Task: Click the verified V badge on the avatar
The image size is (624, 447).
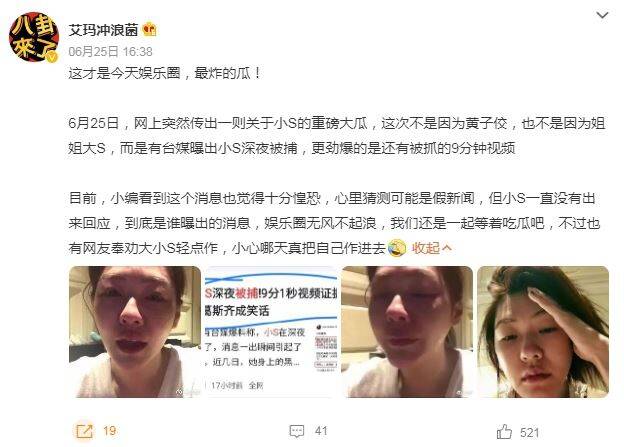Action: pyautogui.click(x=51, y=57)
